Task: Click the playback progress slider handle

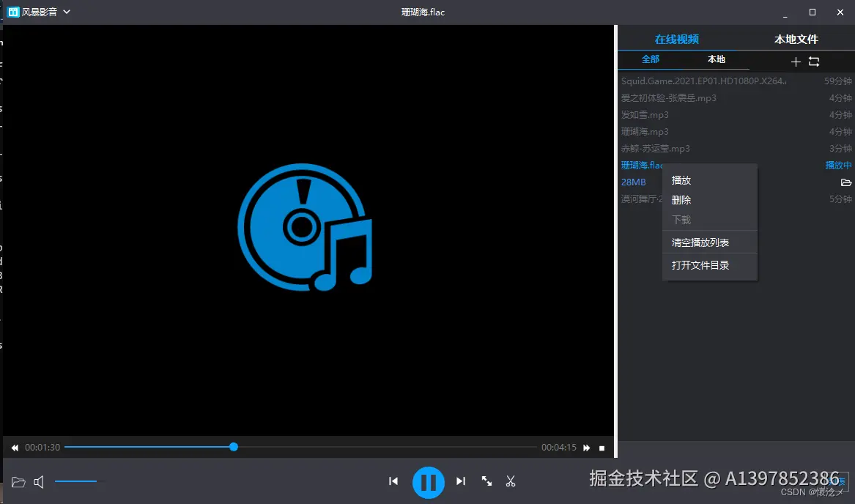Action: [x=234, y=447]
